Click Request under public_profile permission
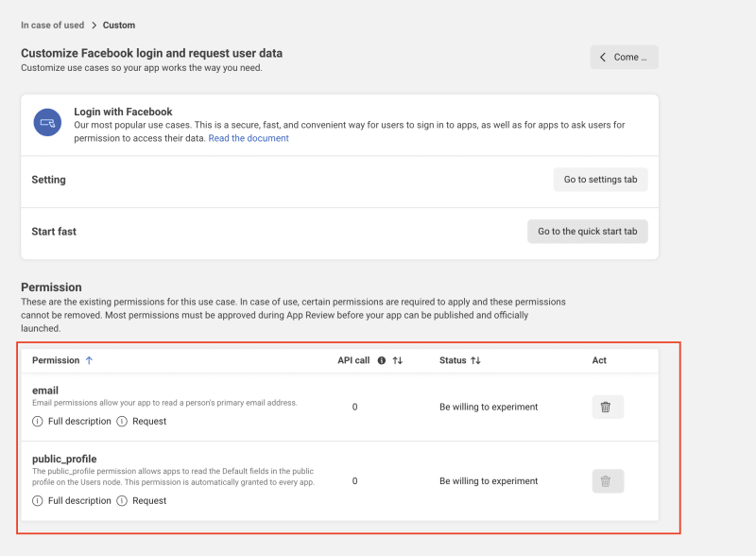Screen dimensions: 756x556 pos(149,501)
